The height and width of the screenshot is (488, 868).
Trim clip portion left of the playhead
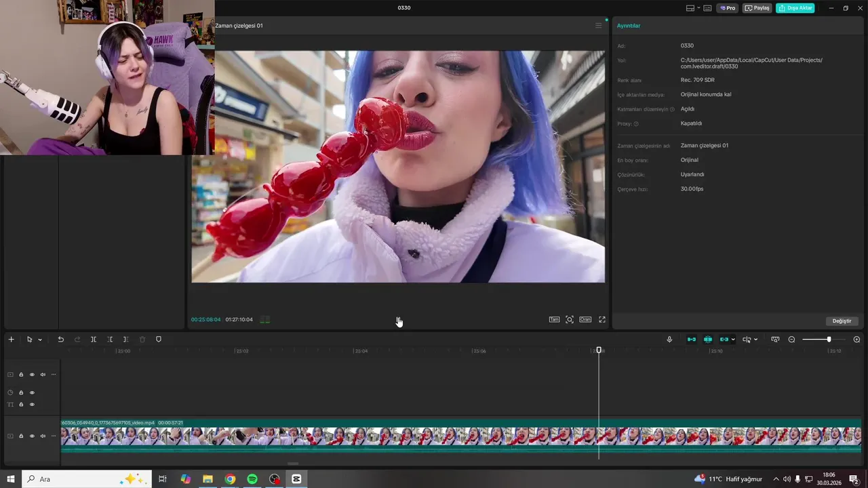pyautogui.click(x=110, y=340)
